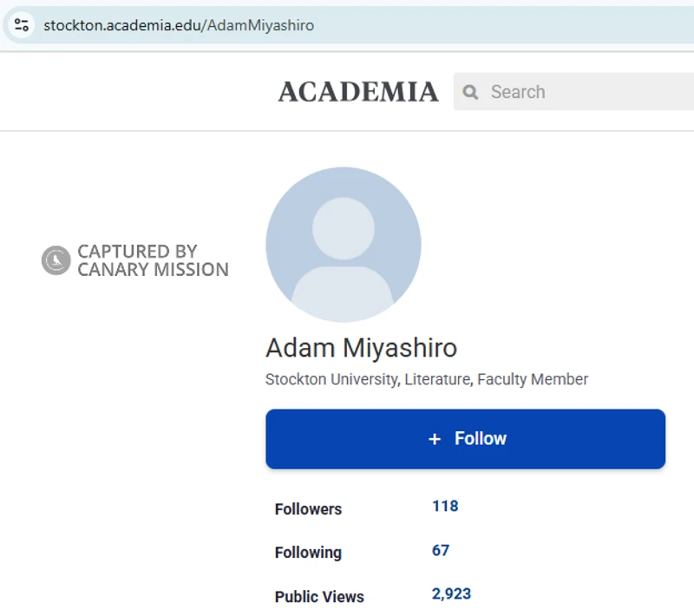Click the plus icon inside the Follow button
694x616 pixels.
click(434, 439)
